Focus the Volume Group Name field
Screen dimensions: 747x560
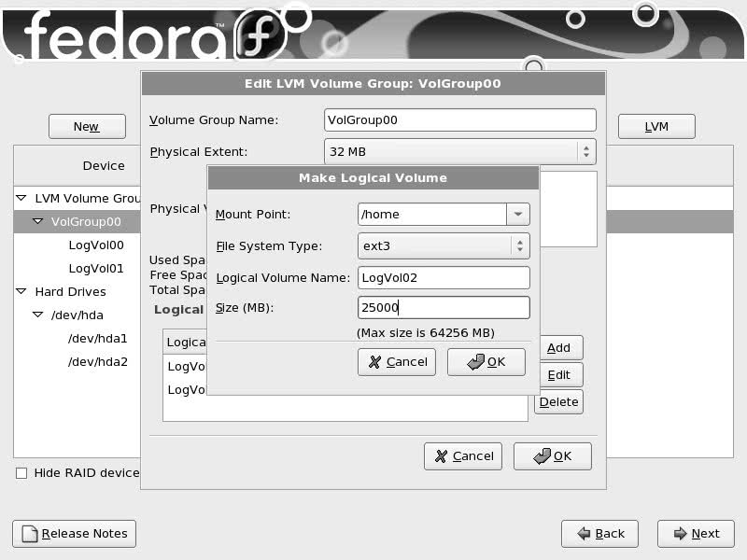click(459, 120)
